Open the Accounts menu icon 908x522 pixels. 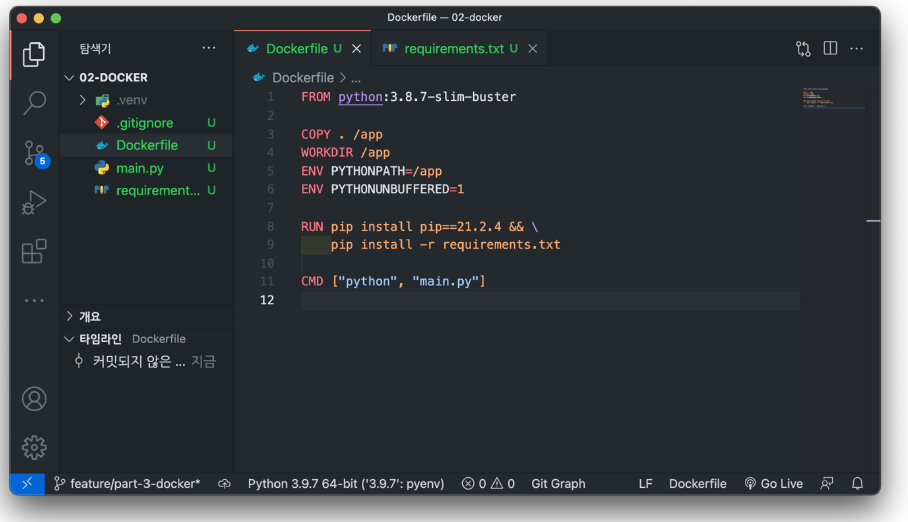tap(34, 399)
